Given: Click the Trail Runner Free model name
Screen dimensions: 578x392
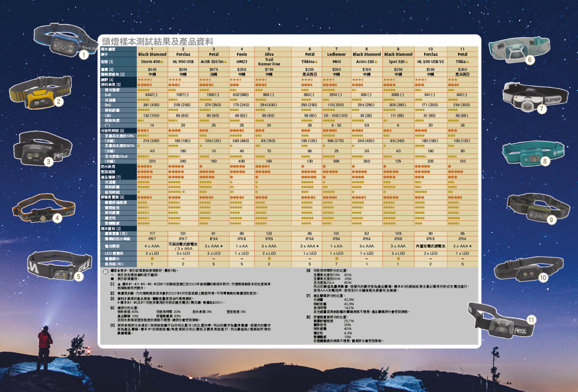Looking at the screenshot, I should click(269, 62).
